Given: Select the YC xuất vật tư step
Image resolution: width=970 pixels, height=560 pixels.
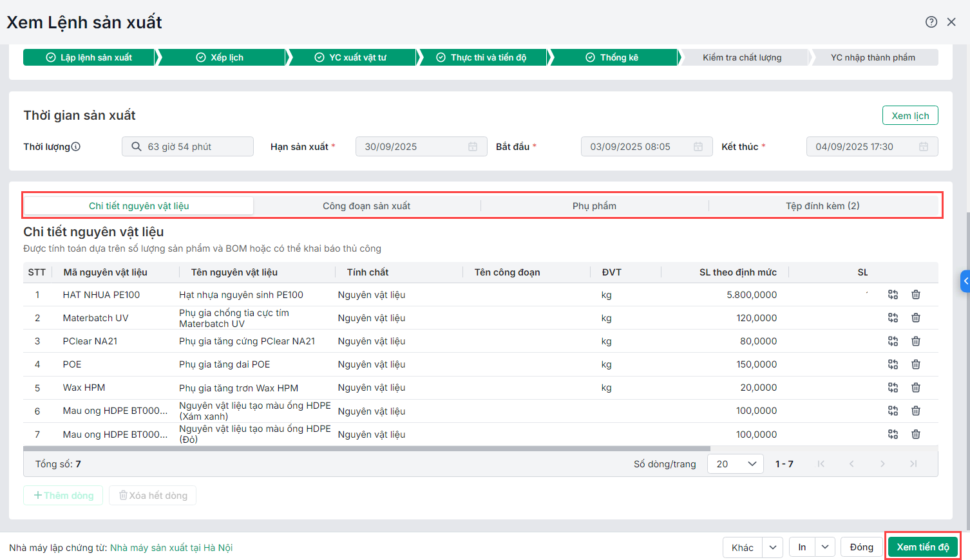Looking at the screenshot, I should click(x=351, y=57).
